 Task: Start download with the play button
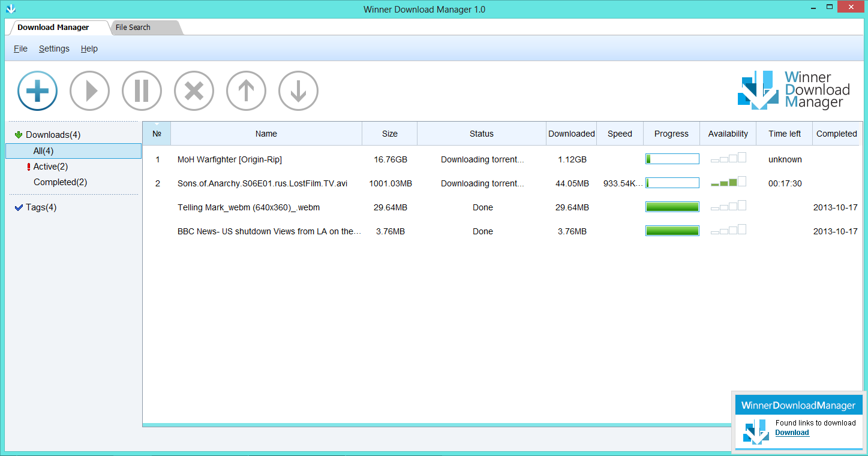90,91
